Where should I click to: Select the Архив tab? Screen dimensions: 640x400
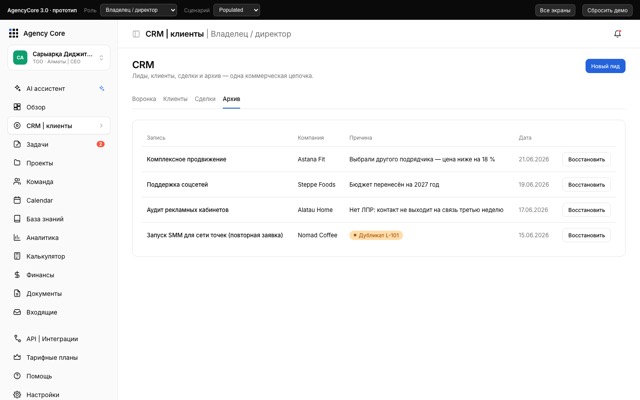click(231, 99)
